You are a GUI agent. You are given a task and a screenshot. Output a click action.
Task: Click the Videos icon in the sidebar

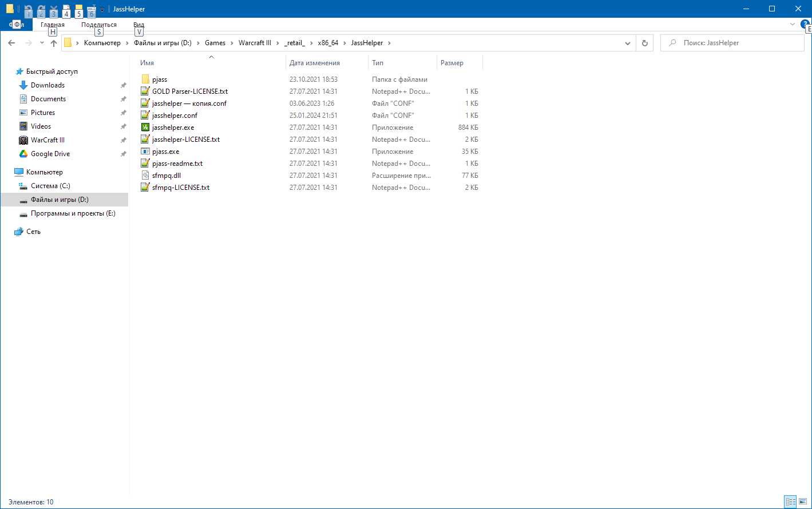pos(23,126)
